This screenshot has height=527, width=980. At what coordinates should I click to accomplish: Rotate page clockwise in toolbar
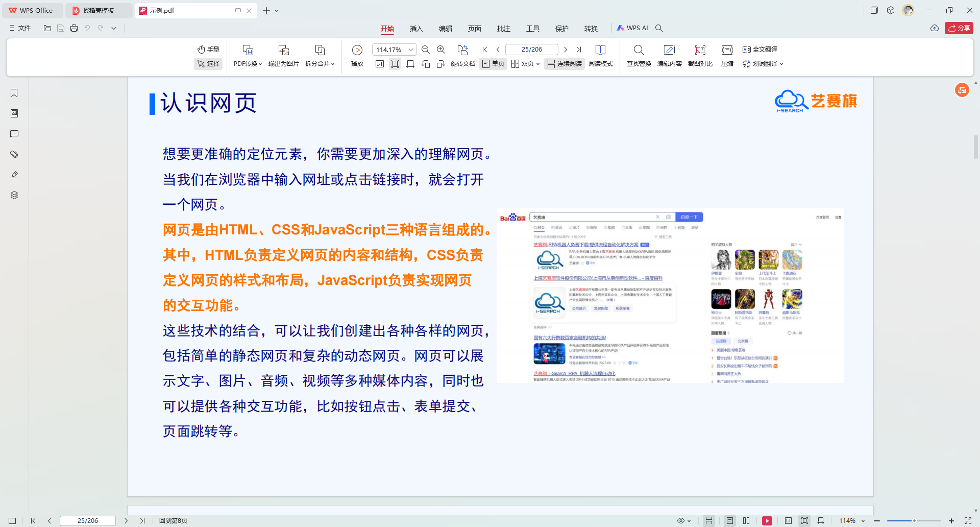pos(441,64)
